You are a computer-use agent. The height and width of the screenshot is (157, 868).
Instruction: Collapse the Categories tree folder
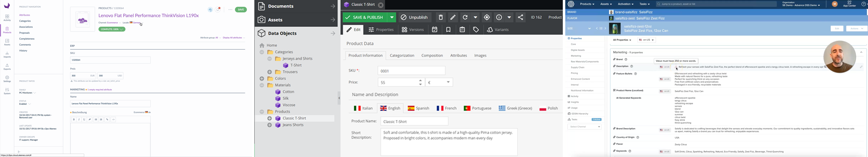(262, 52)
